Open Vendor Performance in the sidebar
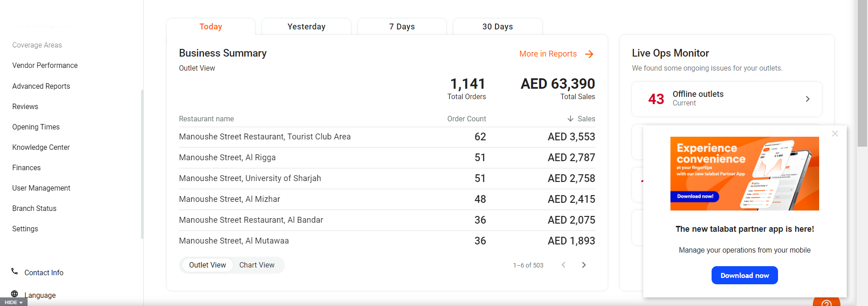 click(45, 66)
